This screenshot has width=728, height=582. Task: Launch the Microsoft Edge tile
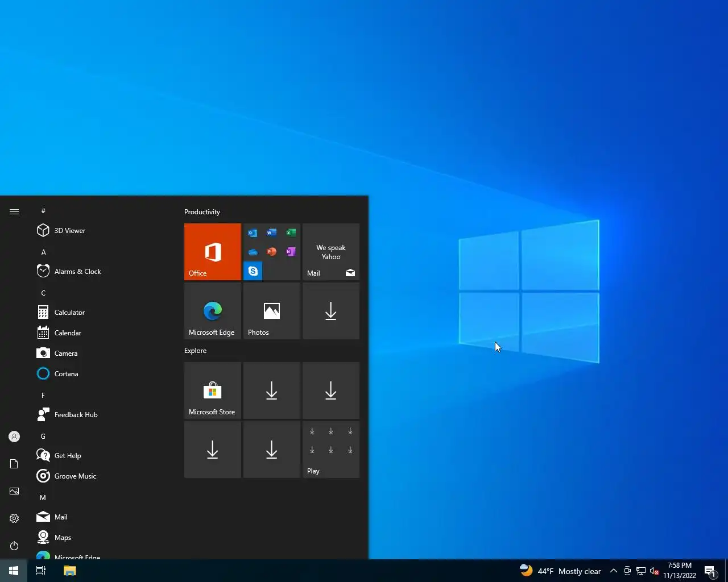tap(213, 311)
